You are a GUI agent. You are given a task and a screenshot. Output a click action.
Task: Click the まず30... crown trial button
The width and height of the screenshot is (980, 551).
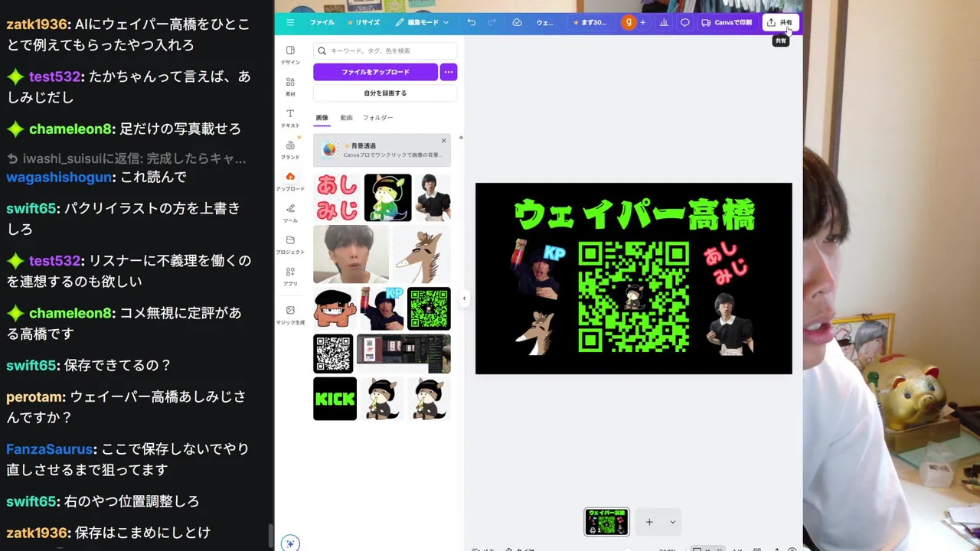[590, 22]
